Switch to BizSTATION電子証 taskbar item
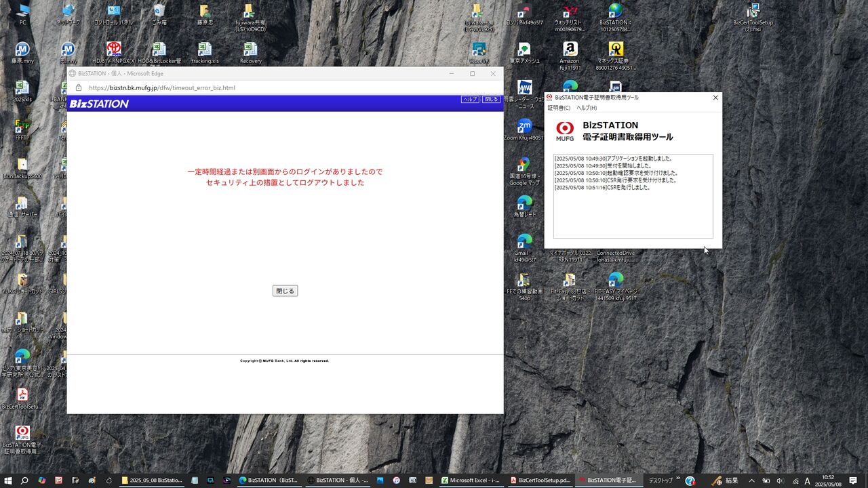This screenshot has height=488, width=868. [608, 481]
